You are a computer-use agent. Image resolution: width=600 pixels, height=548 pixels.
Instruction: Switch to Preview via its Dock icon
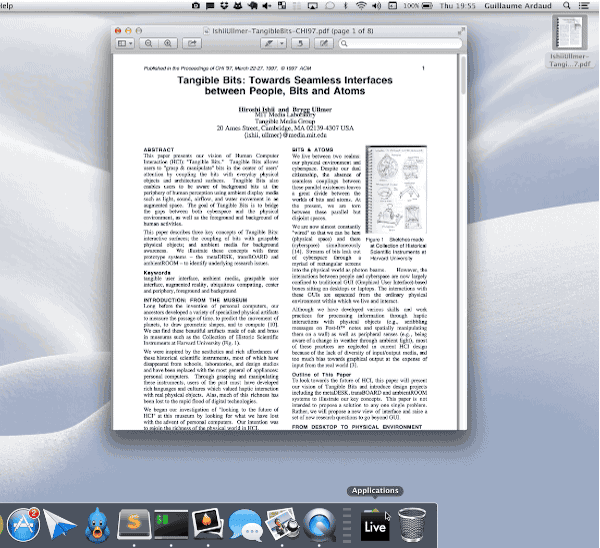click(x=282, y=524)
